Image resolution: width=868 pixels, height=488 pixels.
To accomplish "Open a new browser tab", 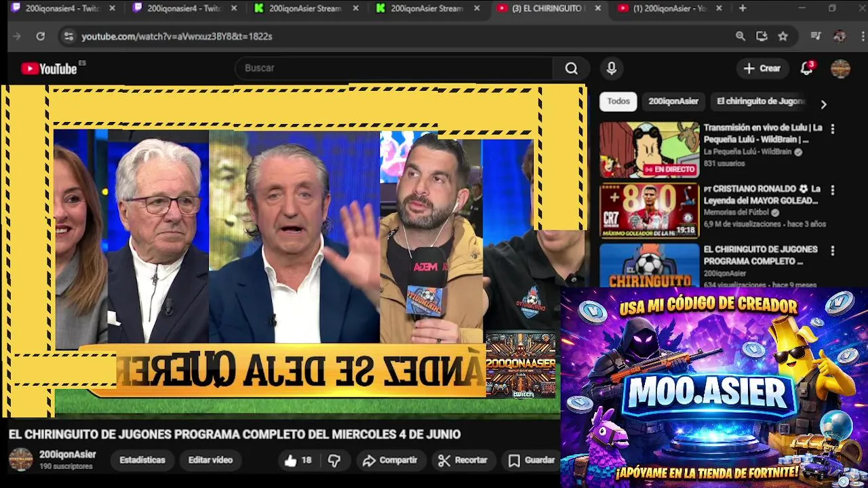I will (743, 8).
